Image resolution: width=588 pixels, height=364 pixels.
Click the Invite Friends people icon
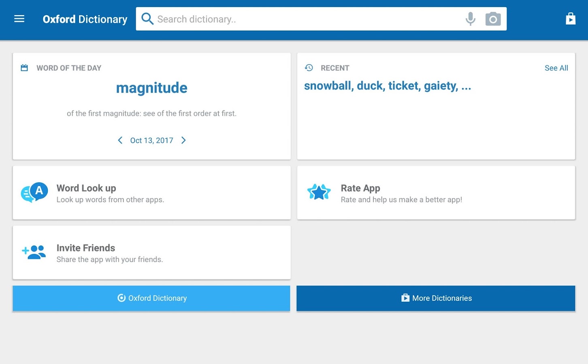(34, 252)
